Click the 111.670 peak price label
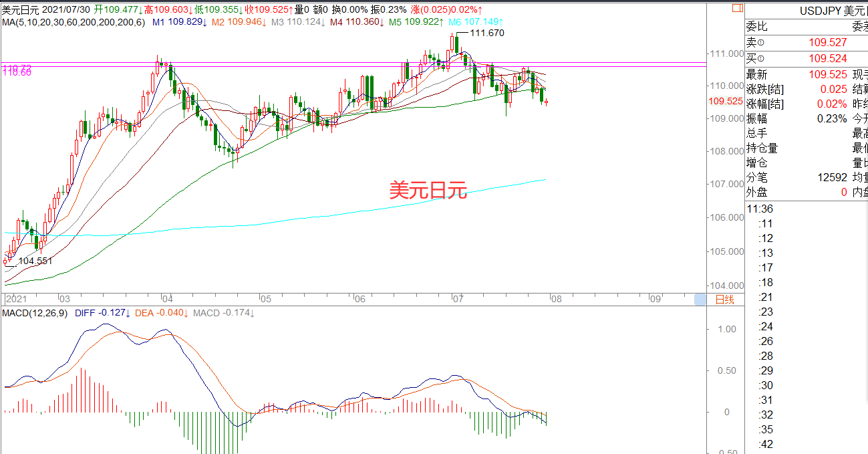 pyautogui.click(x=488, y=33)
